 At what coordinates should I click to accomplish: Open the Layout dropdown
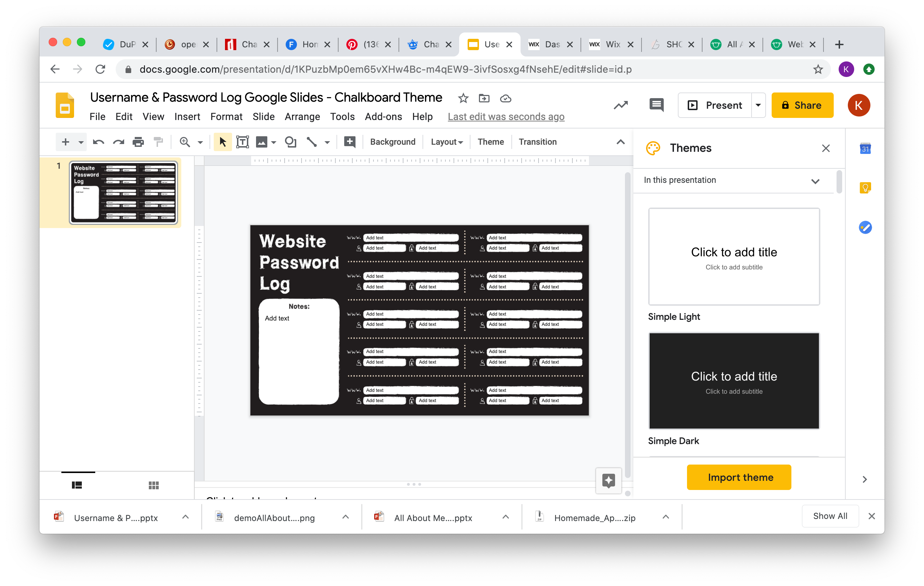point(446,142)
